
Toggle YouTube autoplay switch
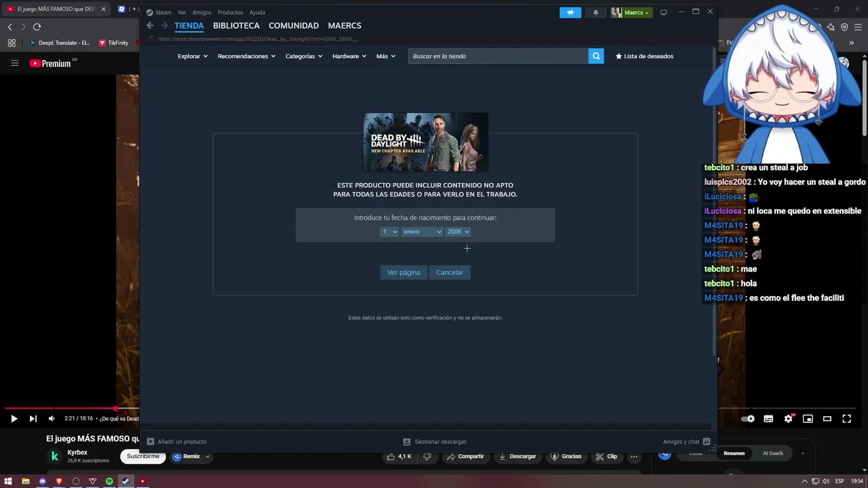click(x=747, y=419)
